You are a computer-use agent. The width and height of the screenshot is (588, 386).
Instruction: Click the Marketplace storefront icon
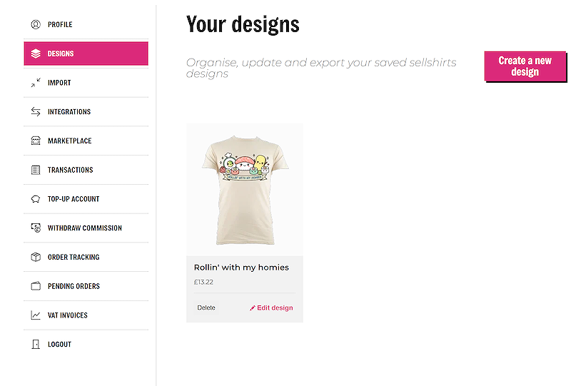pyautogui.click(x=36, y=141)
